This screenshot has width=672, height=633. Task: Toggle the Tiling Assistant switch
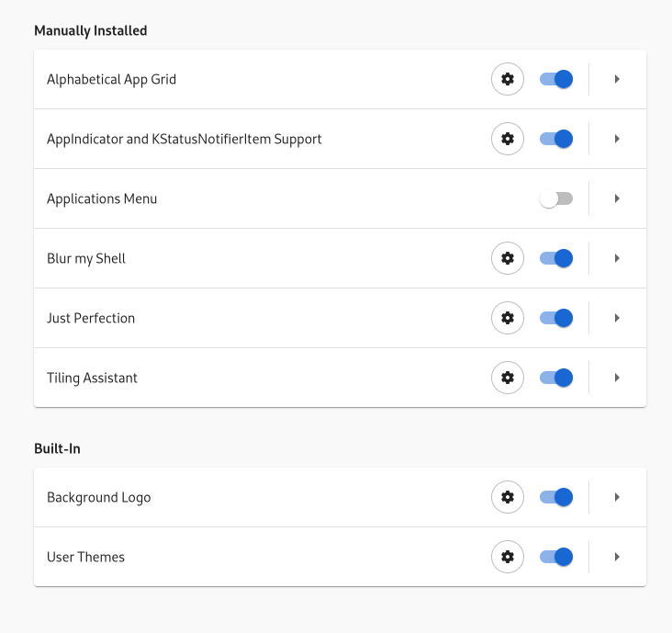pos(556,378)
